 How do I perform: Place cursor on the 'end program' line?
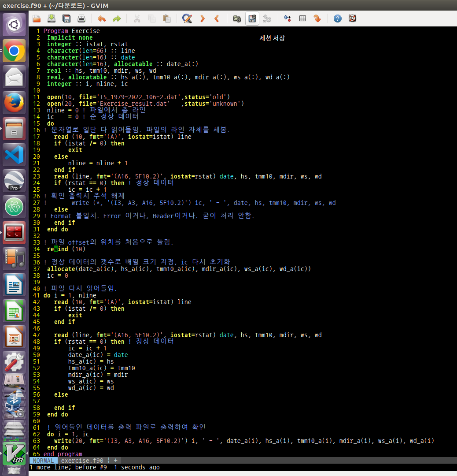pyautogui.click(x=63, y=454)
